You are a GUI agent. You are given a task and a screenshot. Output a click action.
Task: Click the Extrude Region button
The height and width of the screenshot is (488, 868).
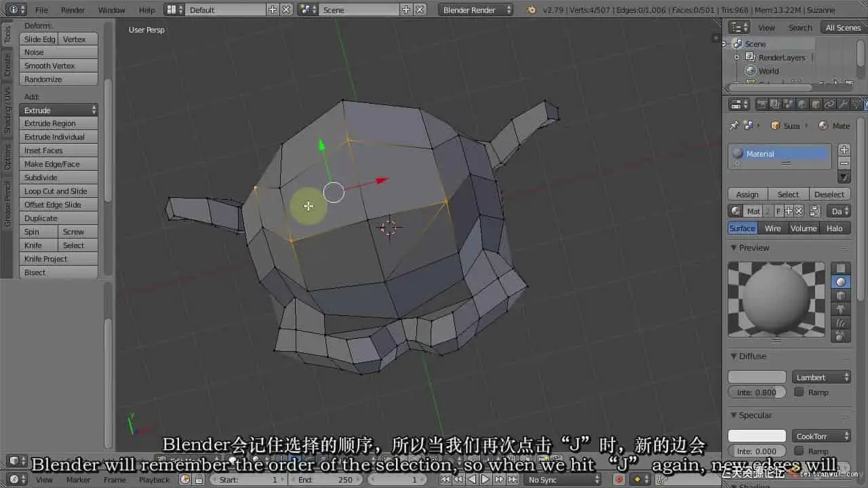click(59, 123)
